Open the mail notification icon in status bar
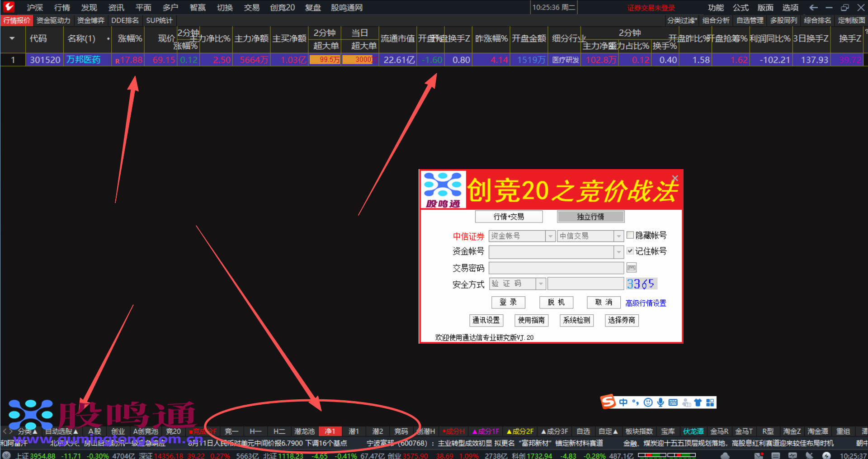The image size is (868, 459). pyautogui.click(x=759, y=455)
